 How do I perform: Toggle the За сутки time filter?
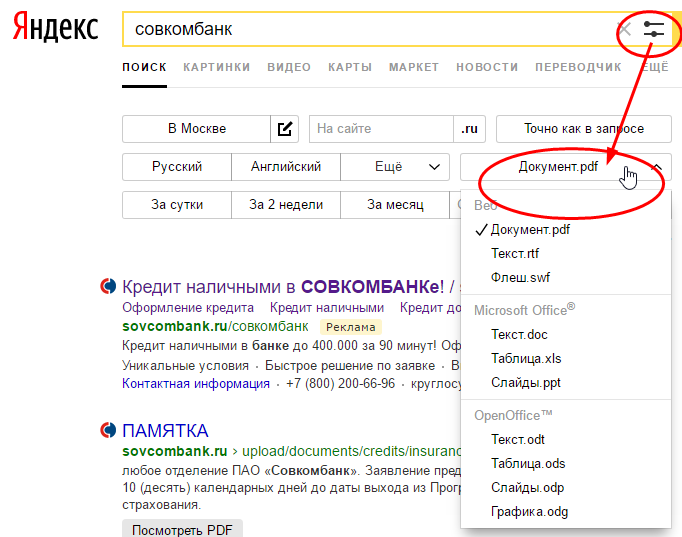point(177,204)
